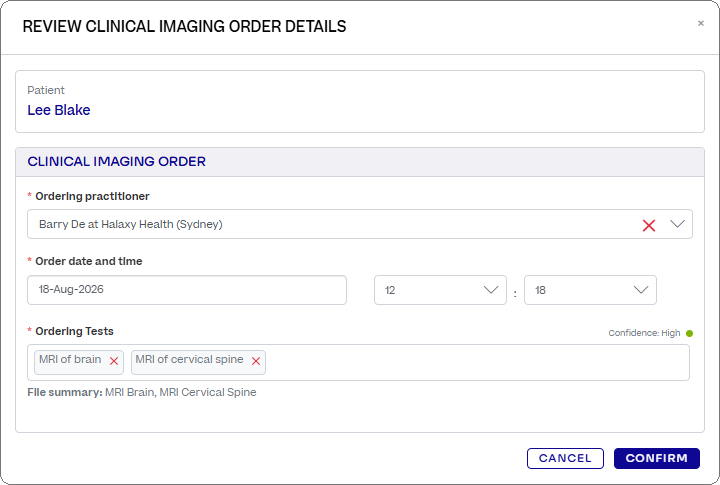The width and height of the screenshot is (720, 485).
Task: Click the Order date and time label
Action: click(89, 261)
